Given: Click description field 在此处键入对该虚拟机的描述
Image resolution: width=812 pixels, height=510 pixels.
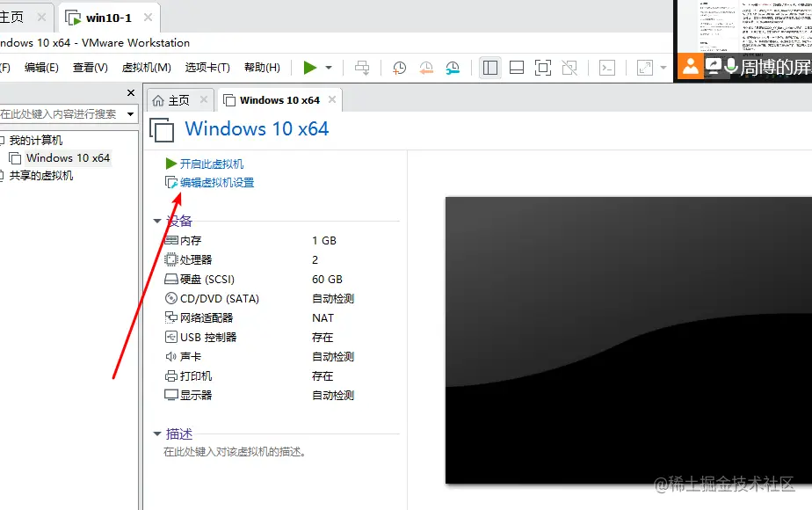Looking at the screenshot, I should (x=235, y=452).
